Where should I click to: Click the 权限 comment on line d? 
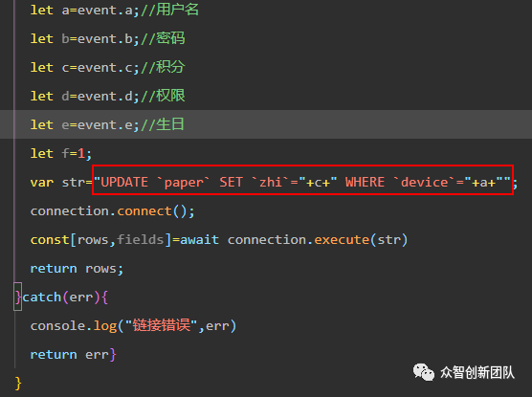click(170, 96)
